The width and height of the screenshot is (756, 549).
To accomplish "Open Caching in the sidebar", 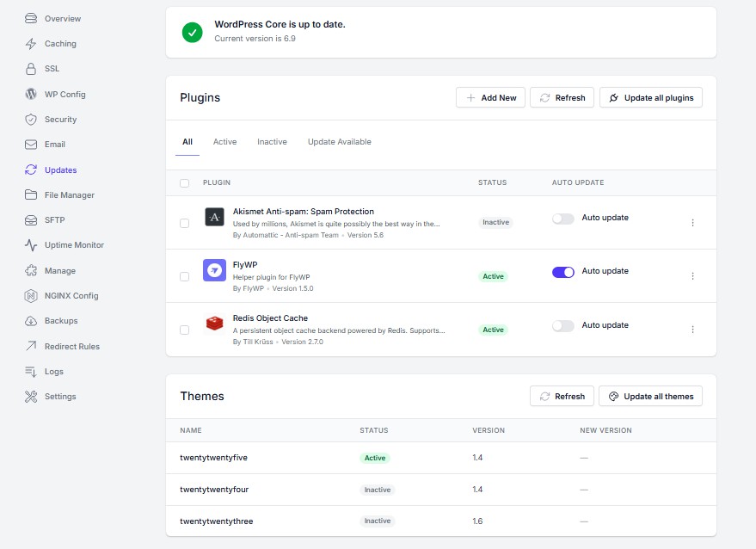I will pyautogui.click(x=60, y=43).
